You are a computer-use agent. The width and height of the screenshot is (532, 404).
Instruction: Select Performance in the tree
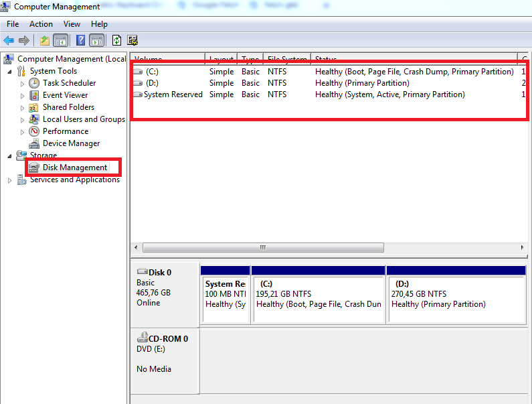click(66, 131)
